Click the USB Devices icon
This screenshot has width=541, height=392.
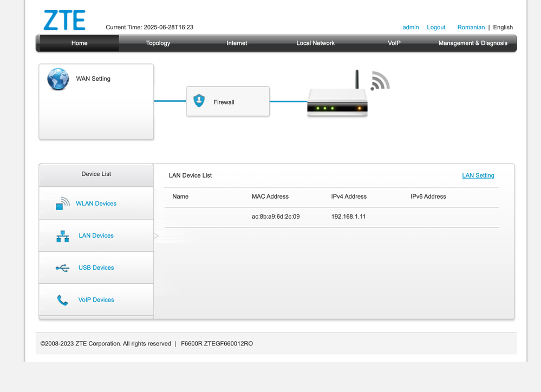tap(63, 268)
